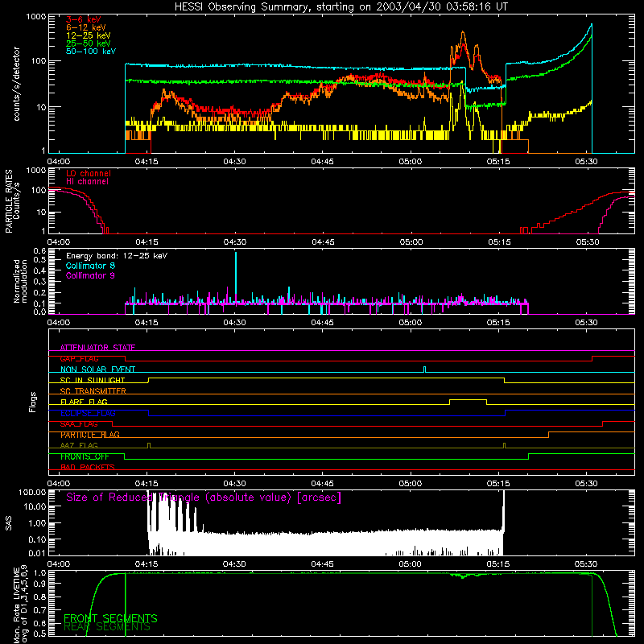
Task: Click the 0.9 tick on livetime axis
Action: coord(39,583)
